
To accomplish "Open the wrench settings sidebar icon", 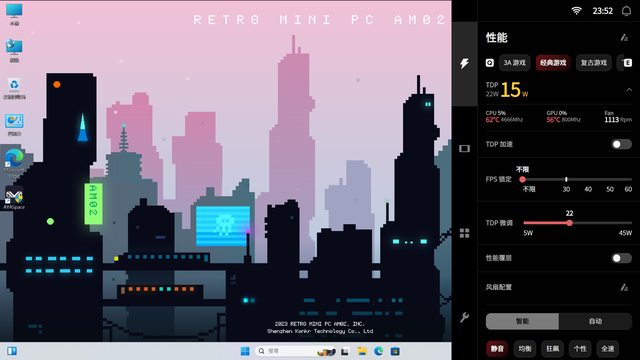I will 464,317.
